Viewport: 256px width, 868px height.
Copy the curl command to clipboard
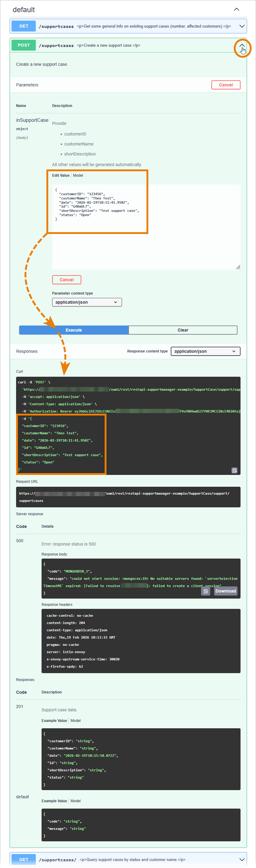(x=234, y=470)
